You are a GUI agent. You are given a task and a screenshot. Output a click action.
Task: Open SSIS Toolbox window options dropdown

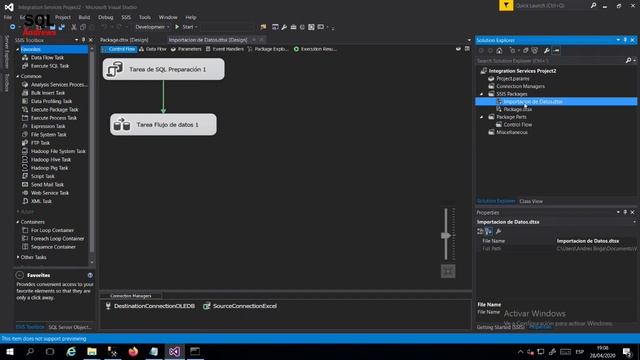(x=77, y=40)
